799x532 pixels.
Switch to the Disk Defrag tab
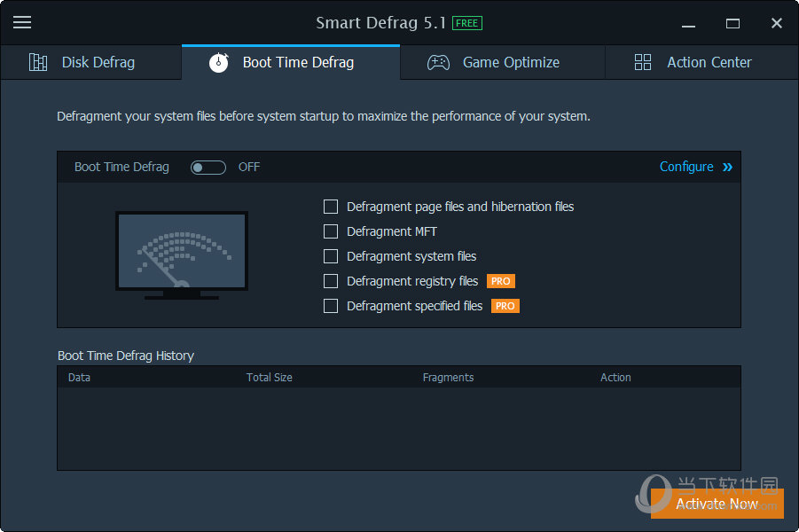click(91, 62)
